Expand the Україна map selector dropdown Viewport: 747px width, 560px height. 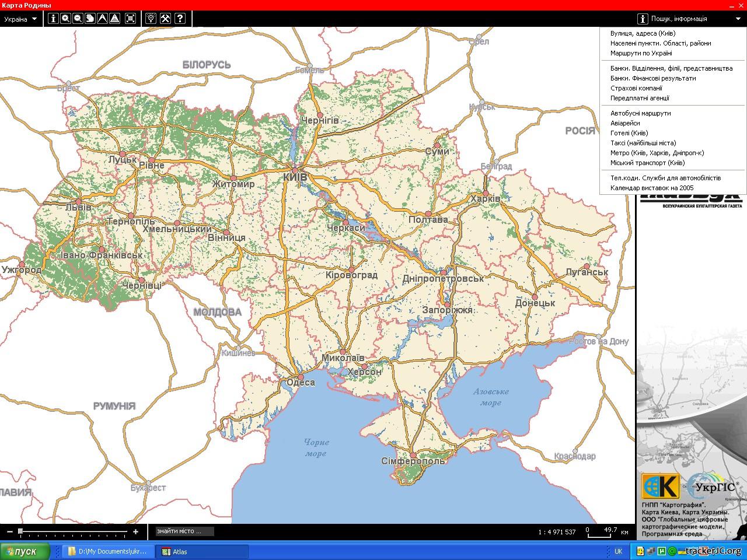click(20, 19)
